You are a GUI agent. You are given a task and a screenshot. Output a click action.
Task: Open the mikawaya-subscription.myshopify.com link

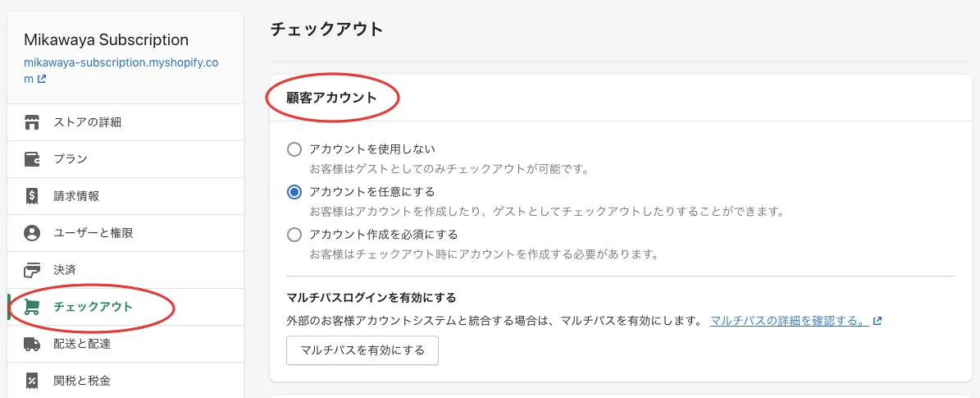point(121,62)
